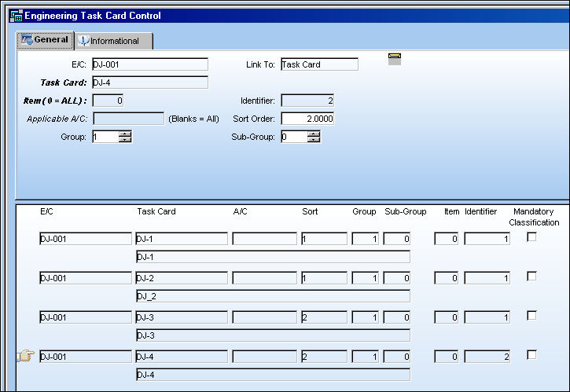The width and height of the screenshot is (570, 392).
Task: Click the Item (0 = ALL) field
Action: tap(108, 101)
